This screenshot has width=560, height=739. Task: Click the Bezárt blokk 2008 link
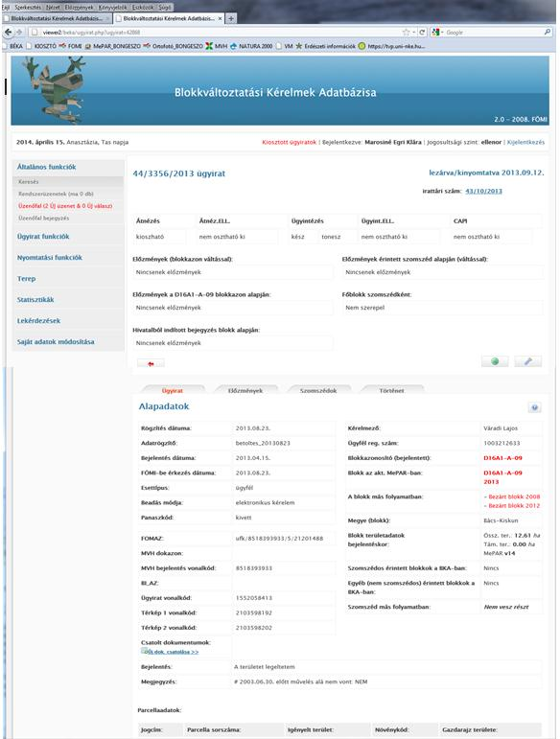(x=512, y=497)
